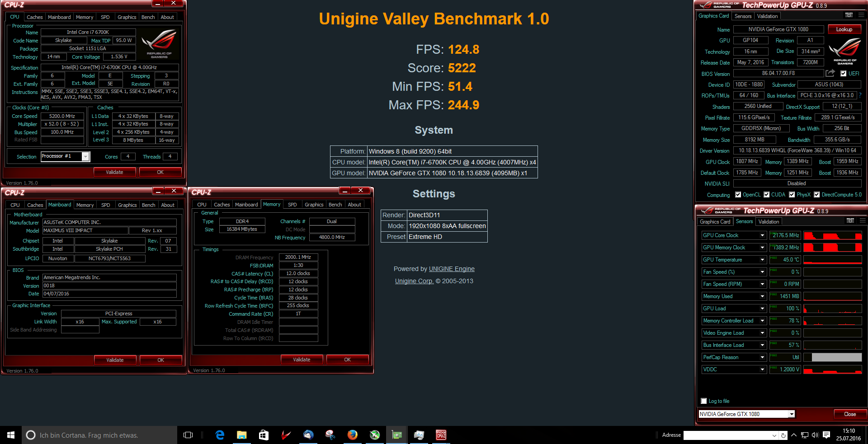Open the hamburger menu in GPU-Z Graphics Card window
The width and height of the screenshot is (868, 444).
pos(861,15)
